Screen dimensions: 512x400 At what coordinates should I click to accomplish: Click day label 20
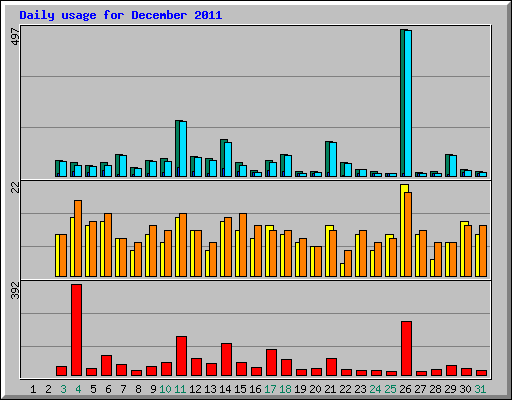point(315,389)
